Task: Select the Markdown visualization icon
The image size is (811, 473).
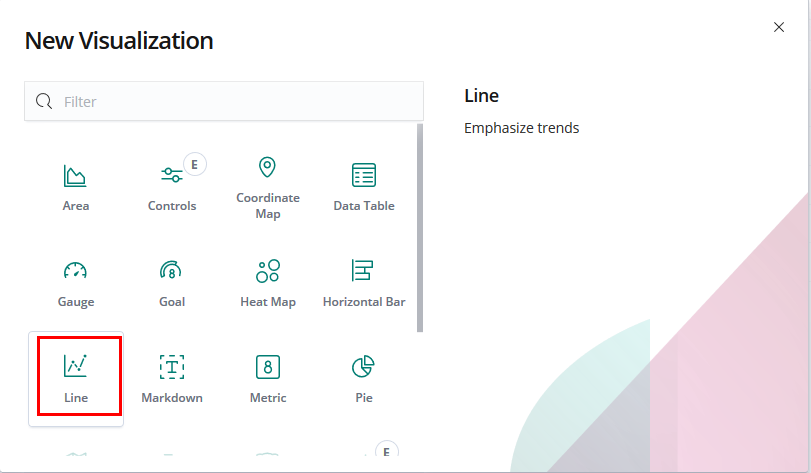Action: pyautogui.click(x=172, y=367)
